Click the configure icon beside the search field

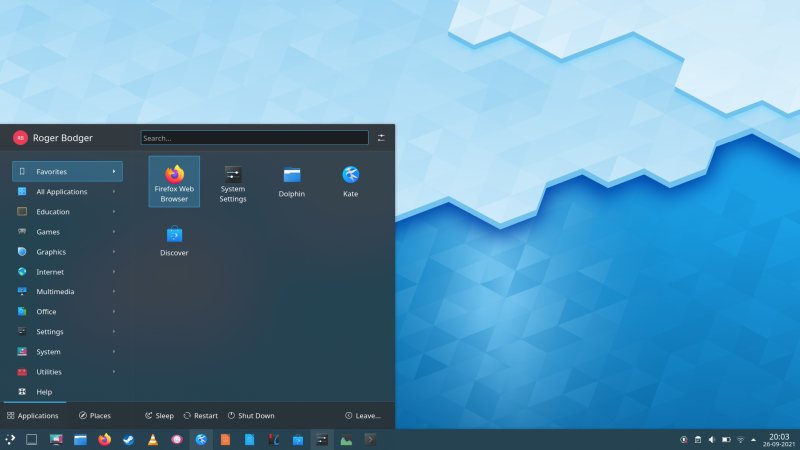click(381, 138)
